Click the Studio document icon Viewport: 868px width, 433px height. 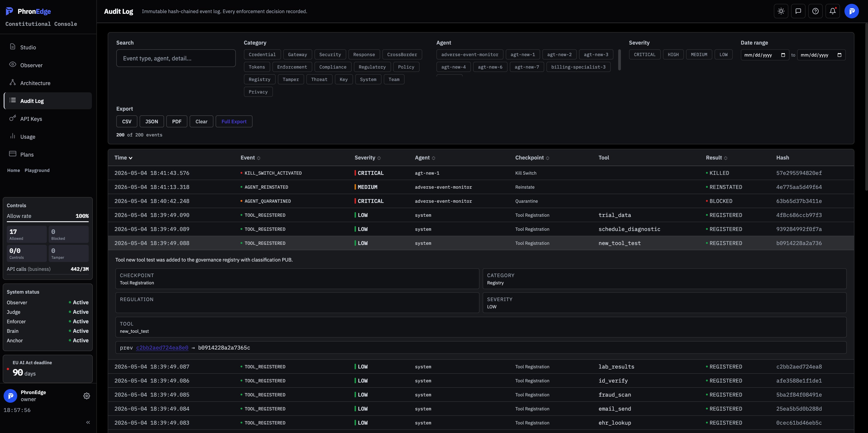pyautogui.click(x=12, y=47)
